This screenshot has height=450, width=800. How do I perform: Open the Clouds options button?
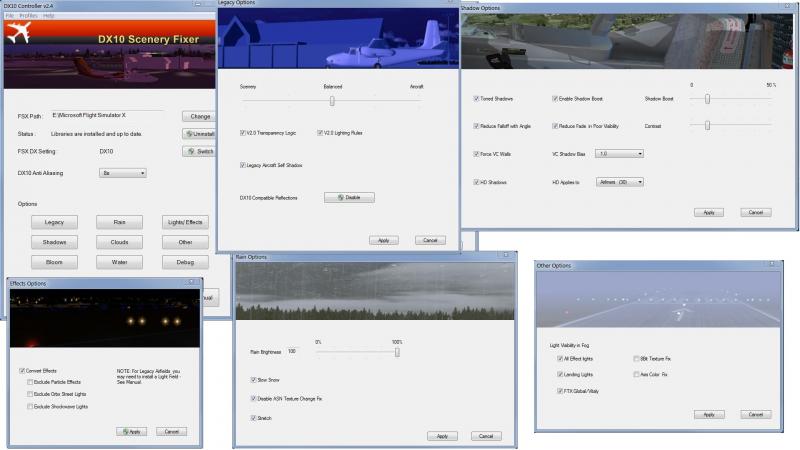pos(119,242)
